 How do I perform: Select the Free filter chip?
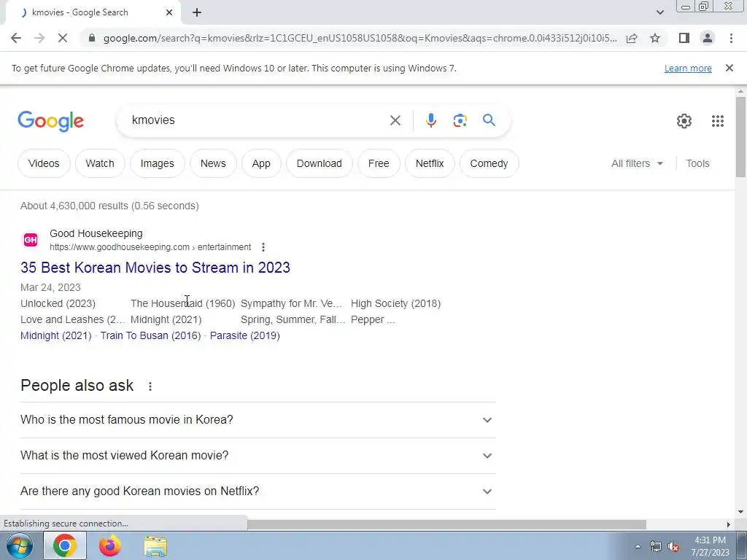379,163
